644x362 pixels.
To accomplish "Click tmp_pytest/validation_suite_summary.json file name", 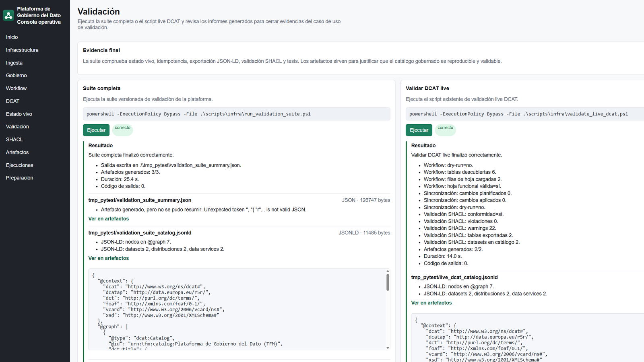I will tap(140, 200).
